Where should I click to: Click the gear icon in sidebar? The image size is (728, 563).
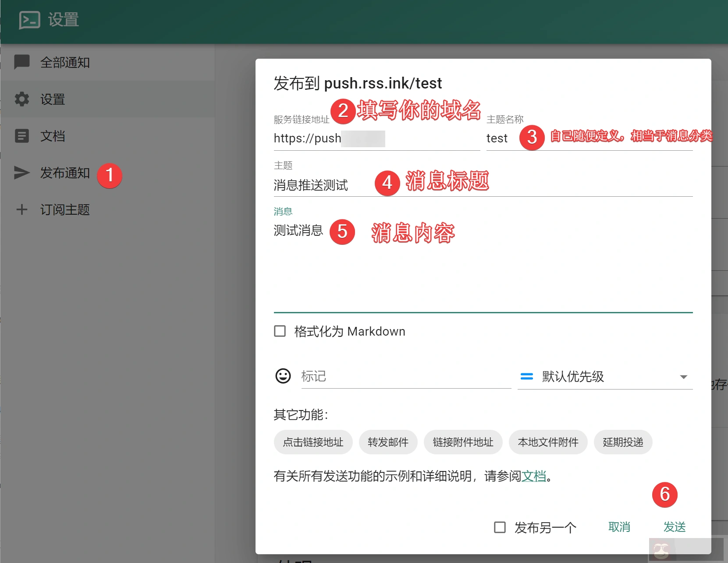22,99
